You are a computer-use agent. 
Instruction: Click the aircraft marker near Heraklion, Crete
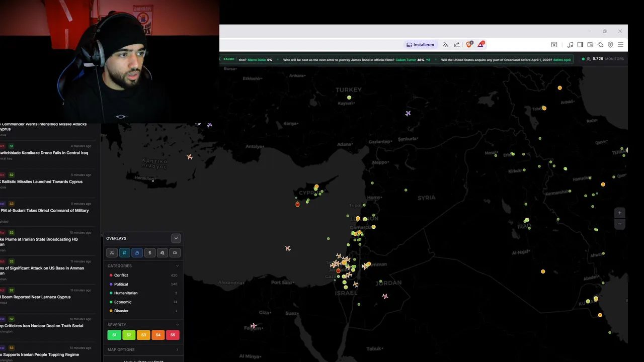click(190, 157)
